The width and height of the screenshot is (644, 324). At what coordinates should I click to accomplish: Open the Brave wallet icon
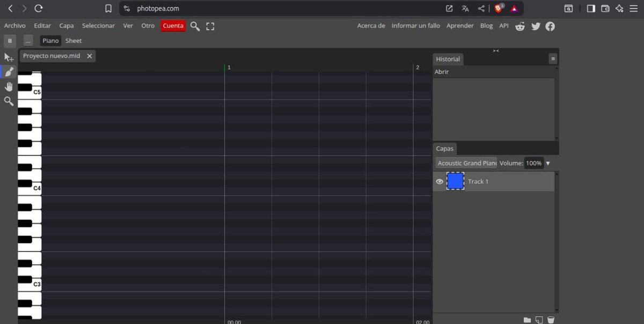pos(605,9)
